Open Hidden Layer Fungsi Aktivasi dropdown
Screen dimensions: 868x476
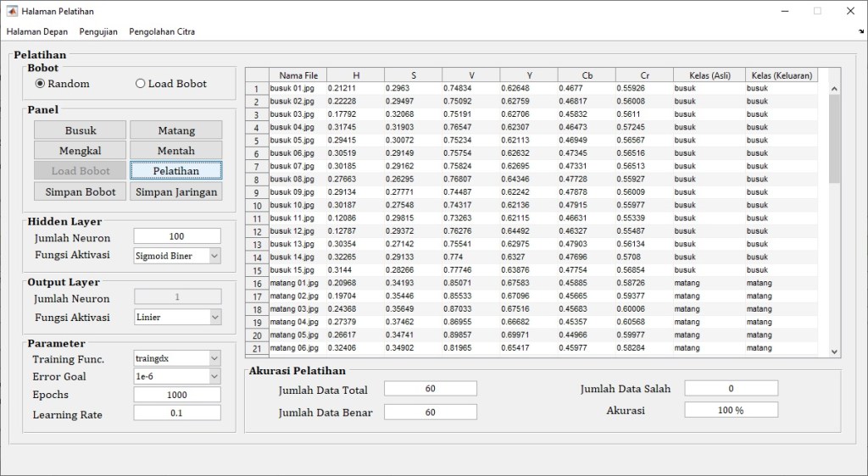[214, 256]
